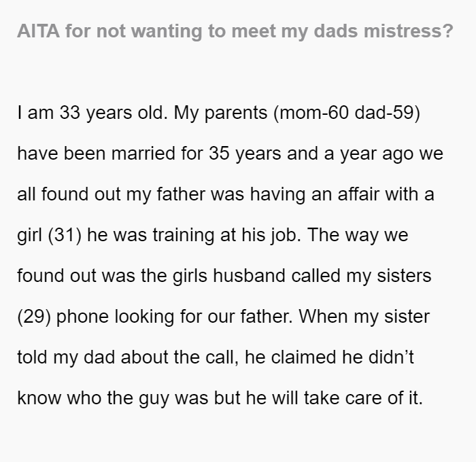The image size is (476, 462).
Task: Click the words "The way we"
Action: [358, 235]
